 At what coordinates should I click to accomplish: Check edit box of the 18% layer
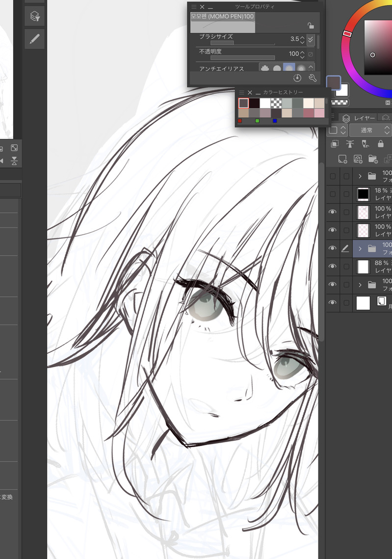pos(346,194)
